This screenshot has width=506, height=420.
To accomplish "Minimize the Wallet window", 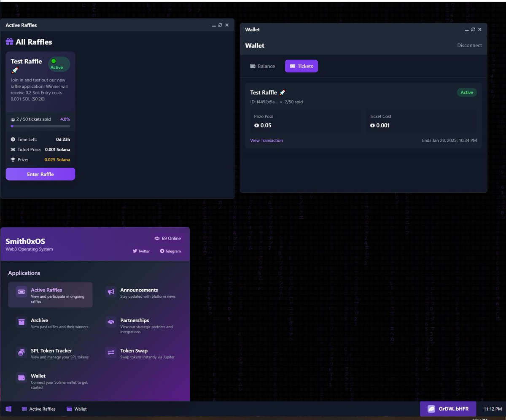I will 467,30.
